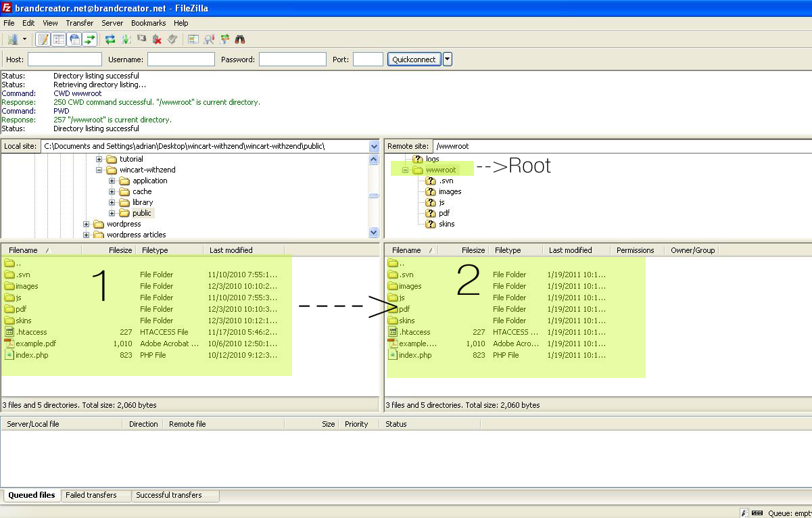Click the binoculars search remote files icon

pos(240,39)
